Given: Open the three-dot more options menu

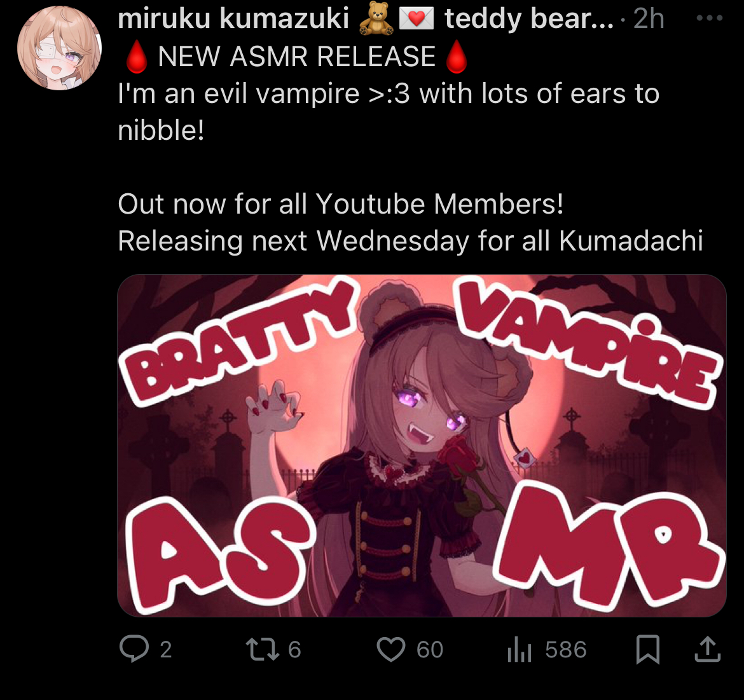Looking at the screenshot, I should click(710, 18).
